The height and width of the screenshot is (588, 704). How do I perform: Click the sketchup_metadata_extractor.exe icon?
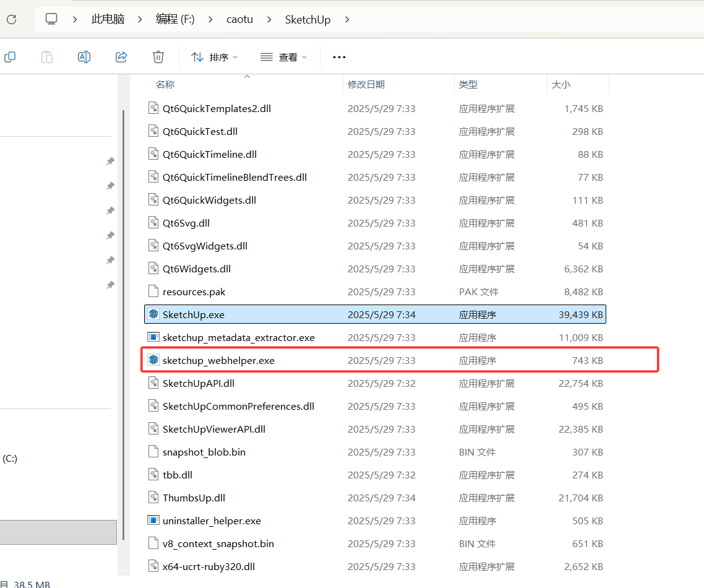(x=153, y=337)
